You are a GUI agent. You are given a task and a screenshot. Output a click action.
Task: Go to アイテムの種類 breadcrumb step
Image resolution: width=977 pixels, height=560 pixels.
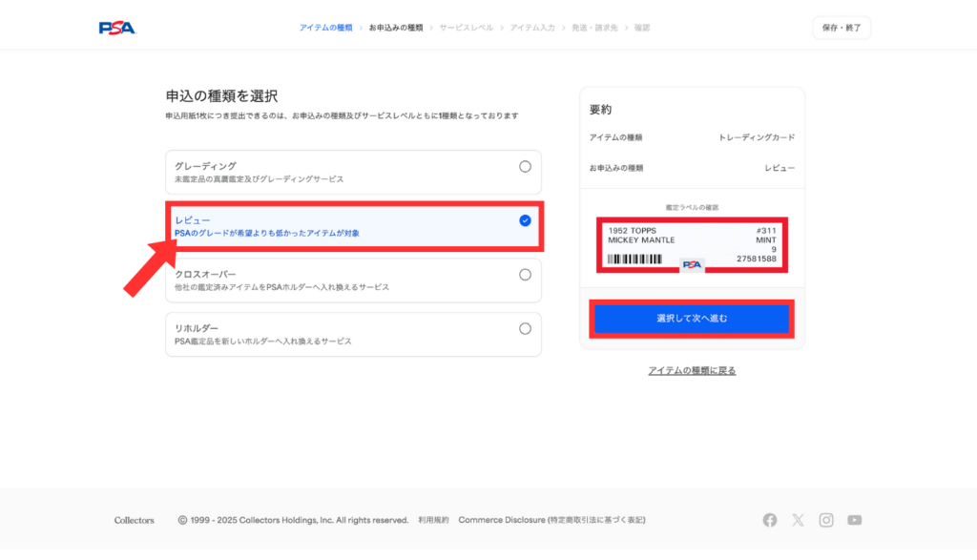coord(325,28)
